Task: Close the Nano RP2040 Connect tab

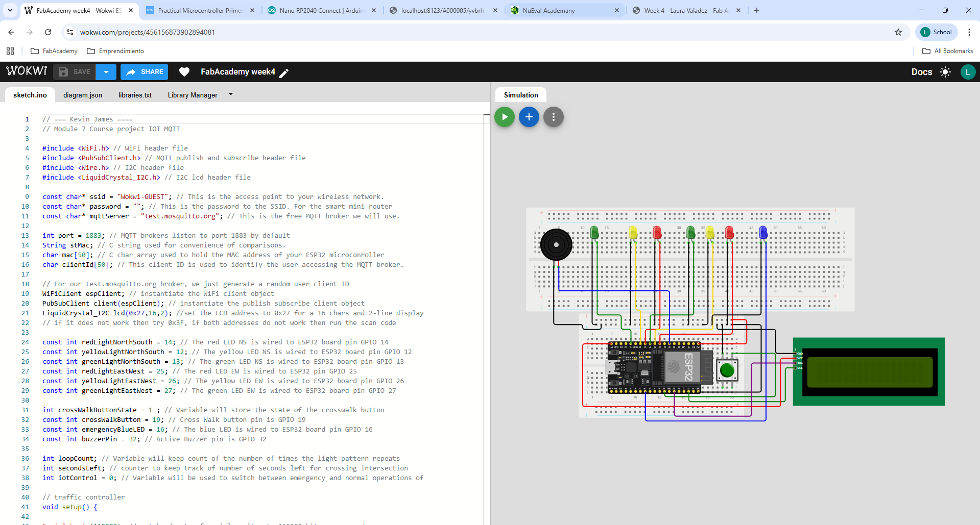Action: coord(374,10)
